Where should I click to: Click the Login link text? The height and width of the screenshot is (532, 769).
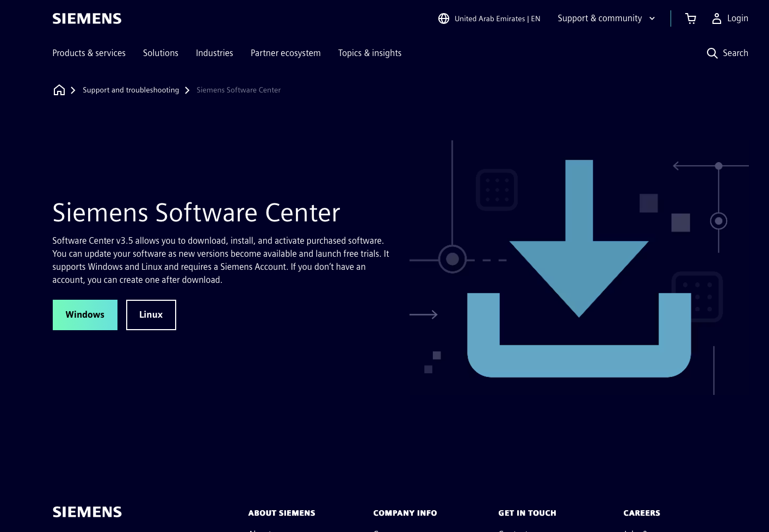(x=737, y=18)
